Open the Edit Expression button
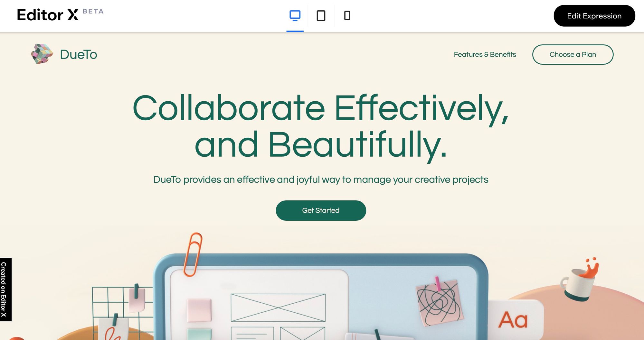Screen dimensions: 644x340 (x=594, y=16)
